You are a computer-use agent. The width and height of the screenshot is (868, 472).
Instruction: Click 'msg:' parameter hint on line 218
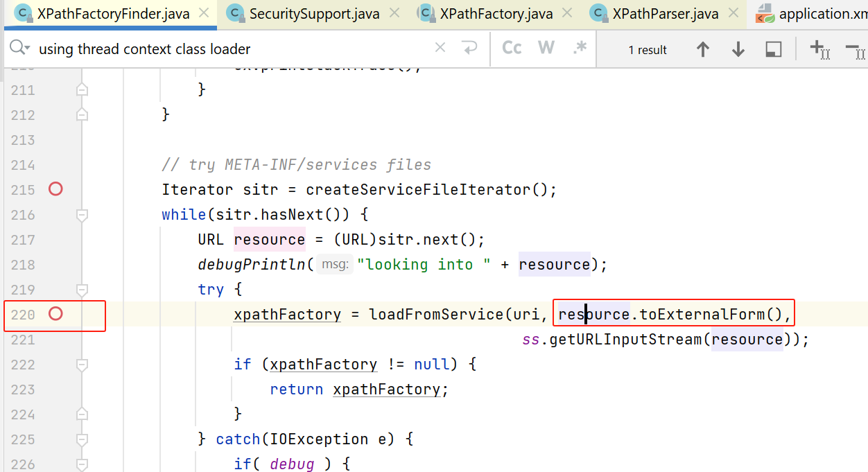point(335,265)
